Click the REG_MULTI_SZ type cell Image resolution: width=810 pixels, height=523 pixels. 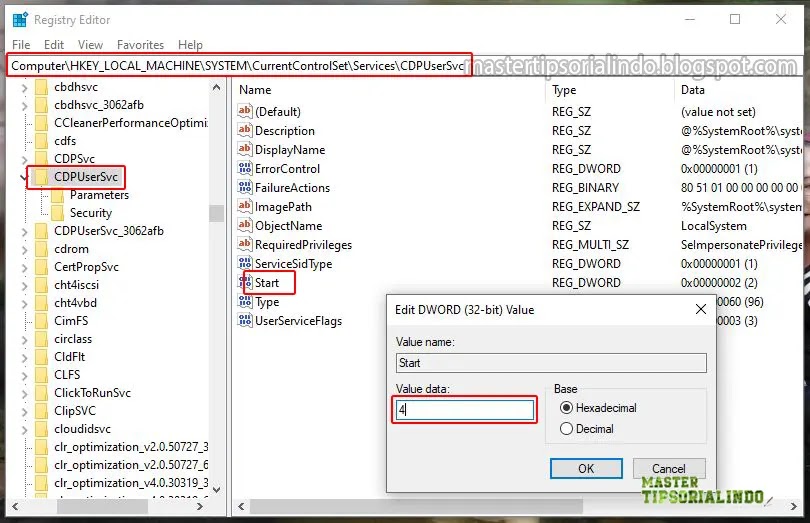coord(590,244)
